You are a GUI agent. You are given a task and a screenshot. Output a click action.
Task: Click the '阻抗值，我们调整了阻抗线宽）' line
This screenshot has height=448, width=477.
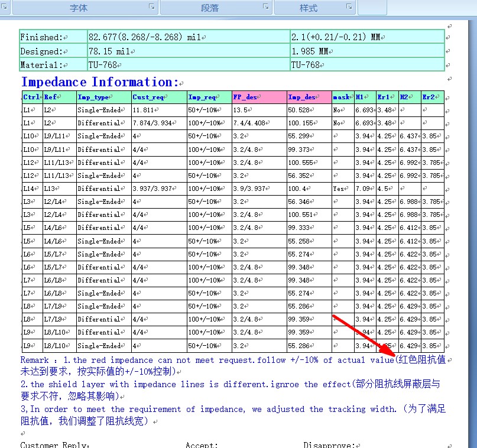coord(85,421)
